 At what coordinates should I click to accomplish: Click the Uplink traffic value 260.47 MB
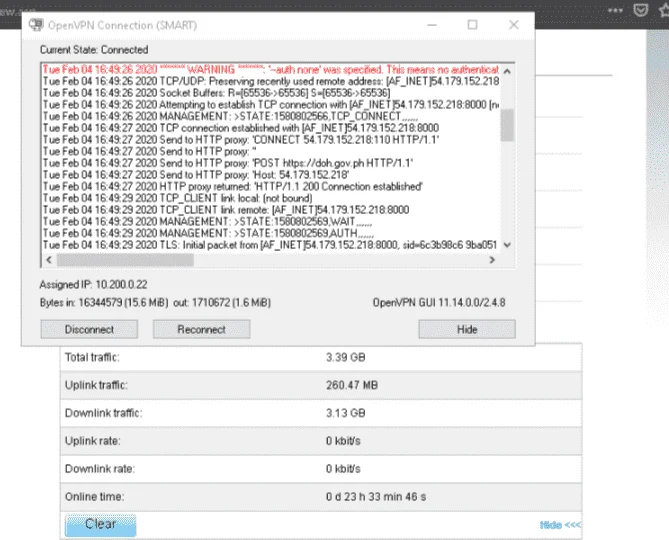click(x=352, y=385)
